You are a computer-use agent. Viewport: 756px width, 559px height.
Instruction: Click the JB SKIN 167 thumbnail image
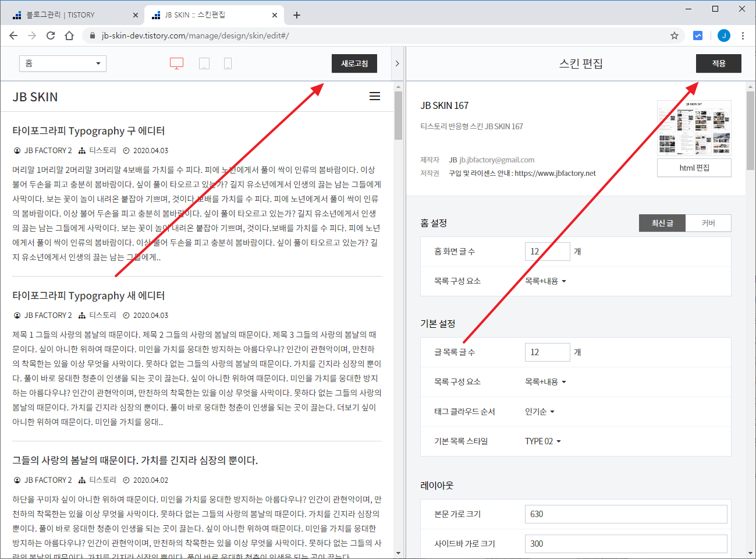pos(694,129)
